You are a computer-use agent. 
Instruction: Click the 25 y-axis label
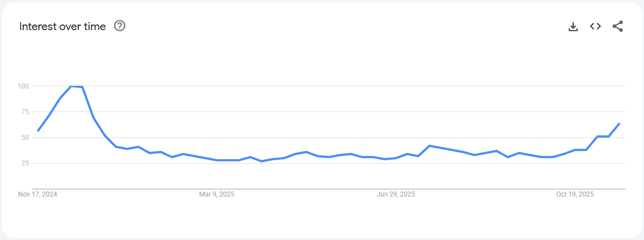tap(25, 163)
